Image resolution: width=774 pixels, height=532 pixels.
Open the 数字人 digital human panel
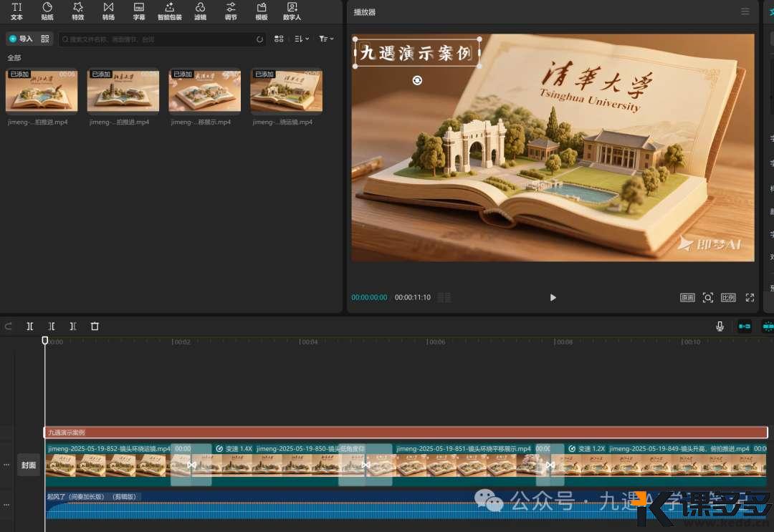pyautogui.click(x=292, y=11)
